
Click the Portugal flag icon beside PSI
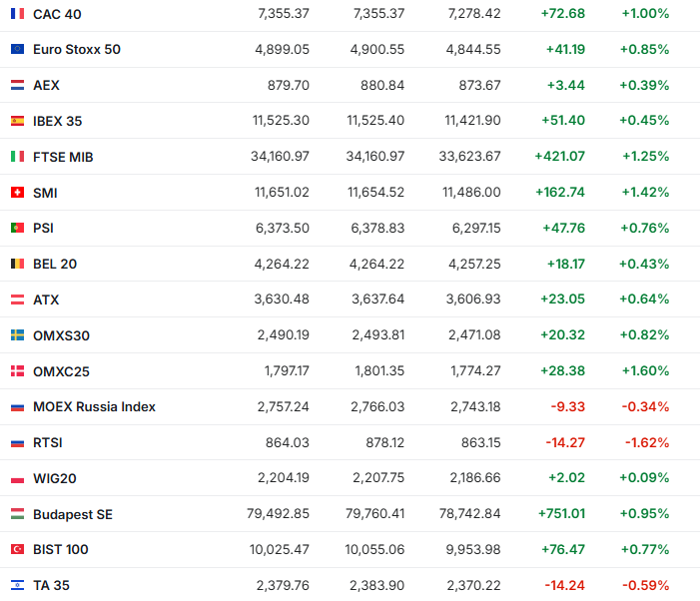click(x=17, y=228)
